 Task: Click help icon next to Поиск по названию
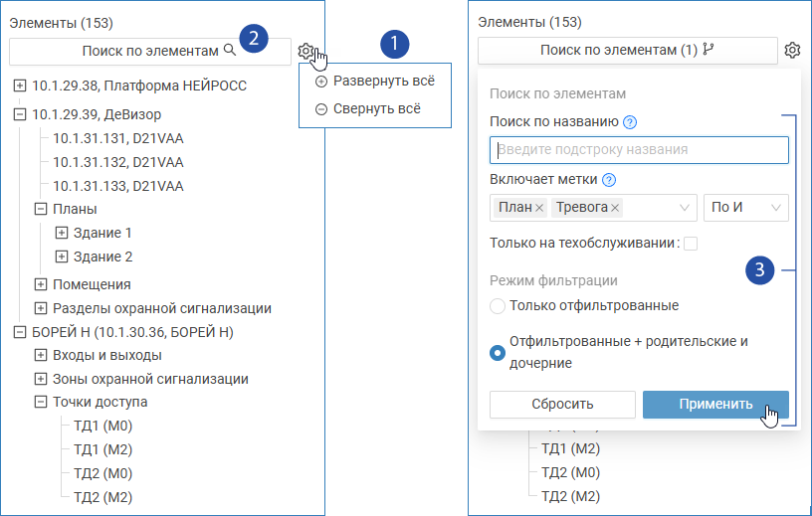coord(629,122)
